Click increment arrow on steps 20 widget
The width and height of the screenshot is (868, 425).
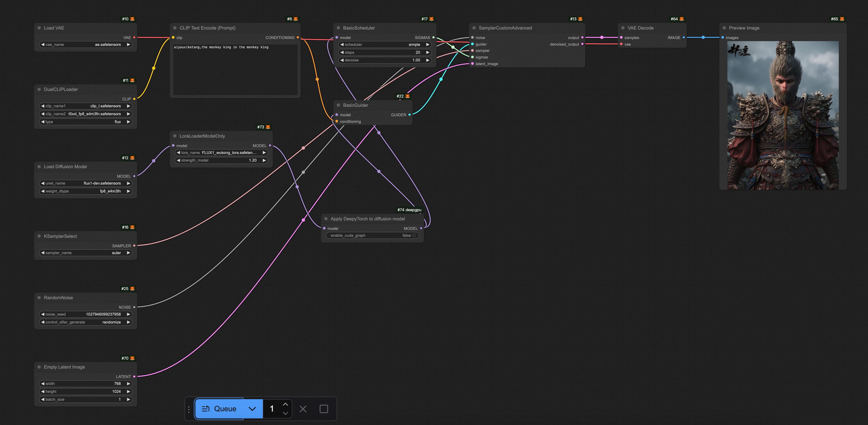(x=428, y=52)
